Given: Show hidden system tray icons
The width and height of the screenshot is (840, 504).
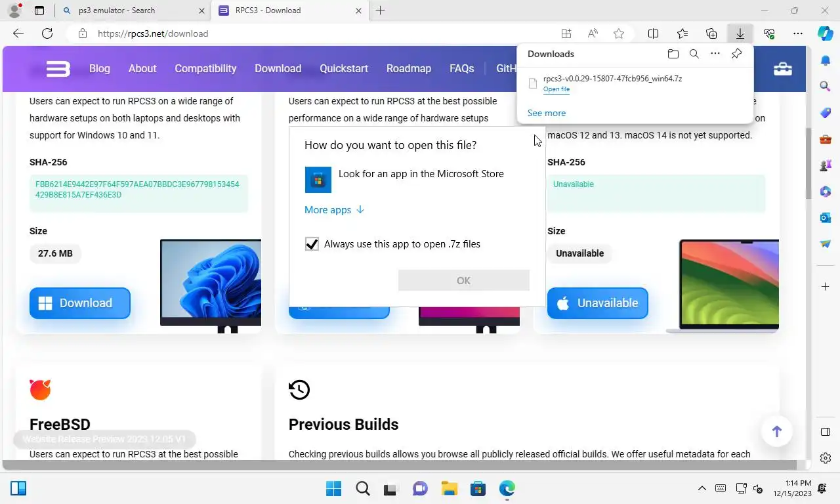Looking at the screenshot, I should click(702, 488).
